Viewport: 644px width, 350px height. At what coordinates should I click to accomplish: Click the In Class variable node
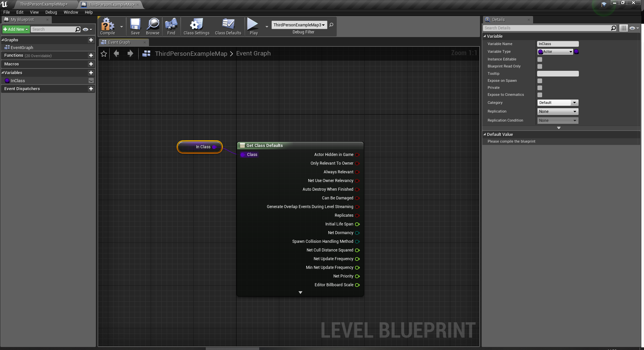point(200,147)
